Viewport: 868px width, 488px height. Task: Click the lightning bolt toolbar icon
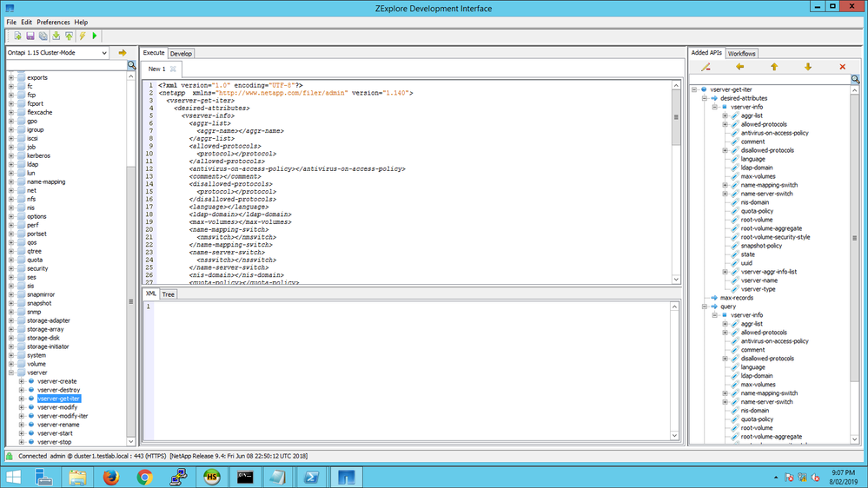click(82, 36)
